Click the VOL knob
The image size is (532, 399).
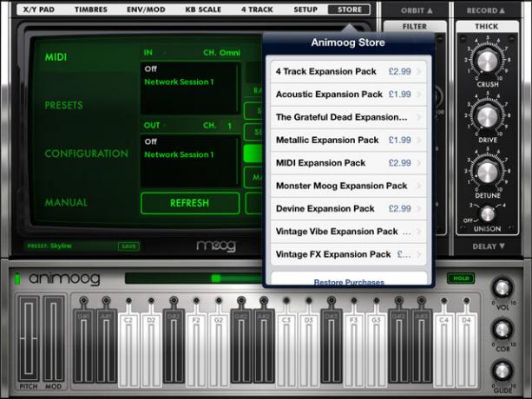502,289
